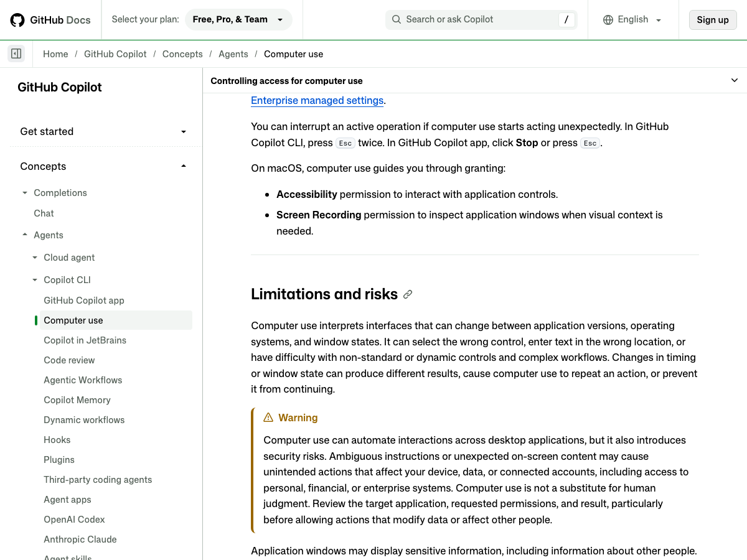The width and height of the screenshot is (747, 560).
Task: Click the Limitations and risks heading
Action: pyautogui.click(x=324, y=294)
